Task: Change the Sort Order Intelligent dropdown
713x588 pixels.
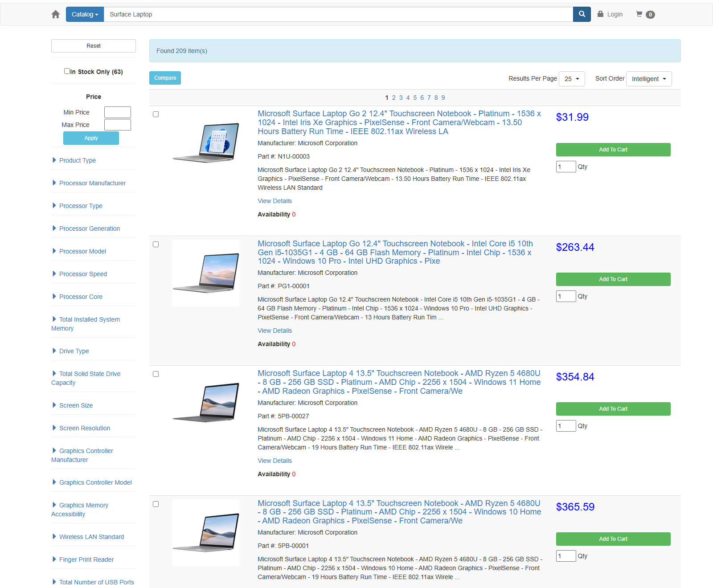Action: click(x=649, y=79)
